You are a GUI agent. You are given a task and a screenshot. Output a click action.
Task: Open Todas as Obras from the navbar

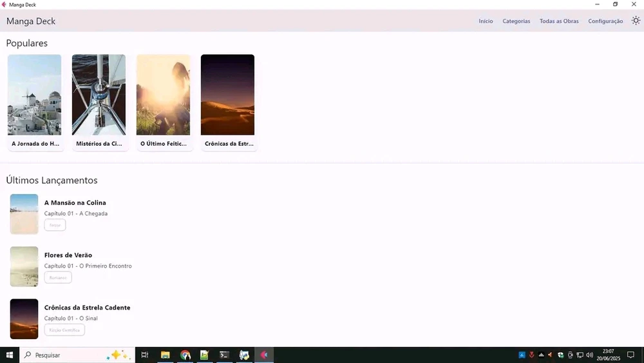(x=559, y=21)
